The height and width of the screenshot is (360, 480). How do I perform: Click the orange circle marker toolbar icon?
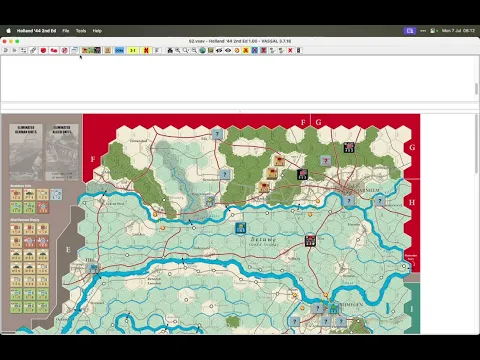237,50
